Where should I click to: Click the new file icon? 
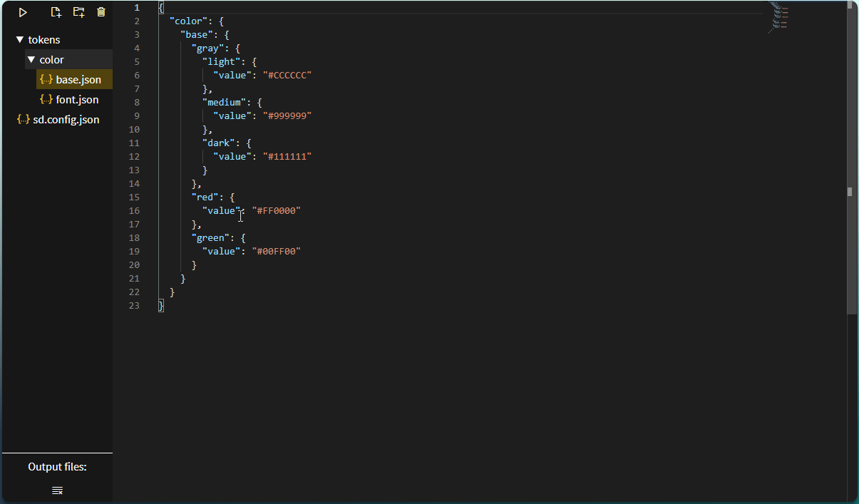56,12
